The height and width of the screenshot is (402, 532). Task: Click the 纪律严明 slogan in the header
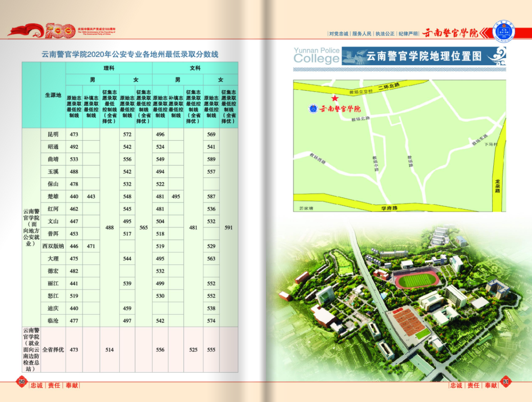(408, 34)
